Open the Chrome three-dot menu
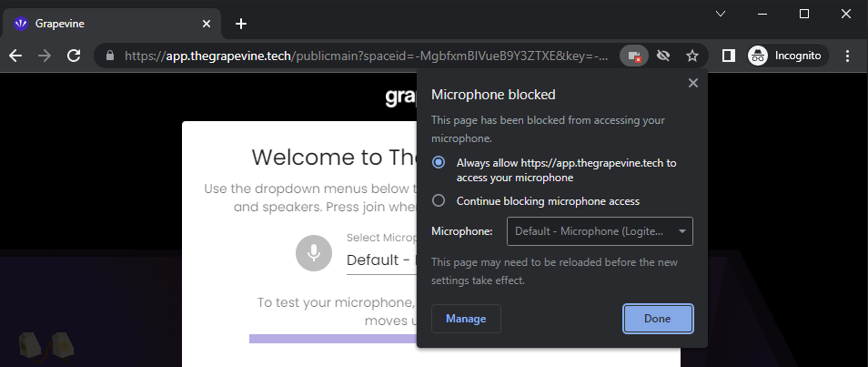868x367 pixels. coord(847,56)
